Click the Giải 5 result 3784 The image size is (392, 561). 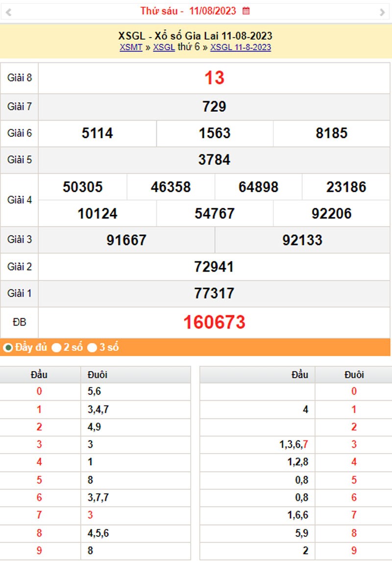click(x=214, y=160)
